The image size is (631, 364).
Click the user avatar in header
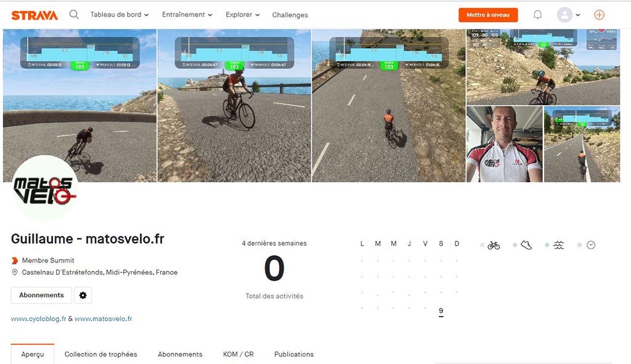(x=564, y=15)
